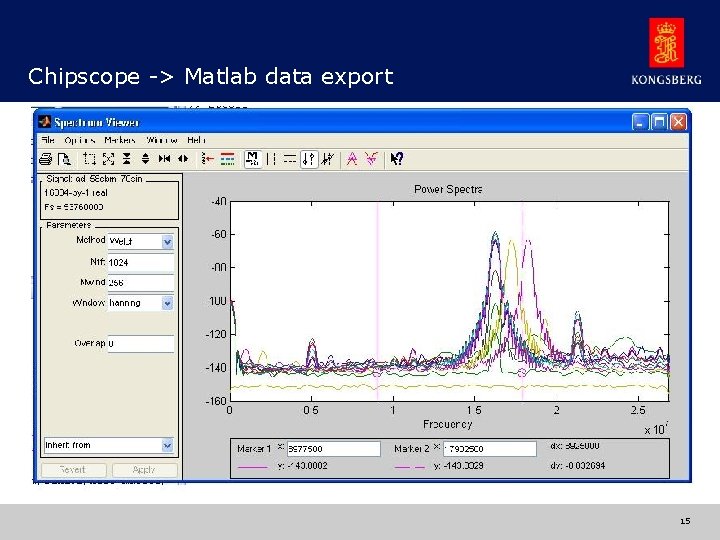This screenshot has width=720, height=540.
Task: Click the Apply button
Action: click(x=145, y=470)
